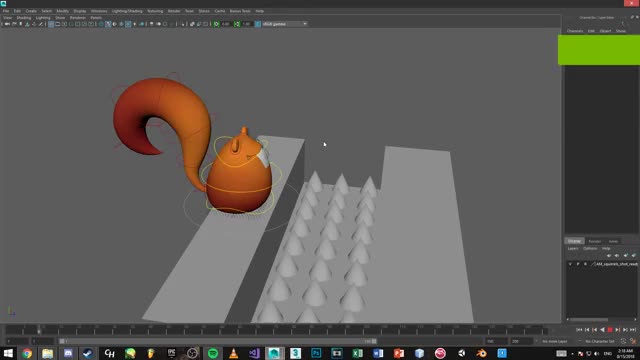Viewport: 640px width, 360px height.
Task: Stop playback with the red stop button
Action: (610, 330)
